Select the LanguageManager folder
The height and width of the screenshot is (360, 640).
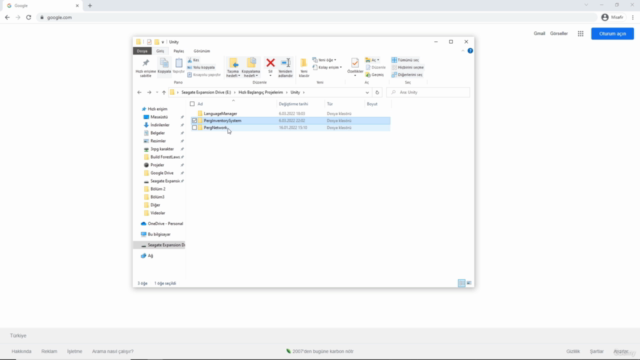click(220, 113)
